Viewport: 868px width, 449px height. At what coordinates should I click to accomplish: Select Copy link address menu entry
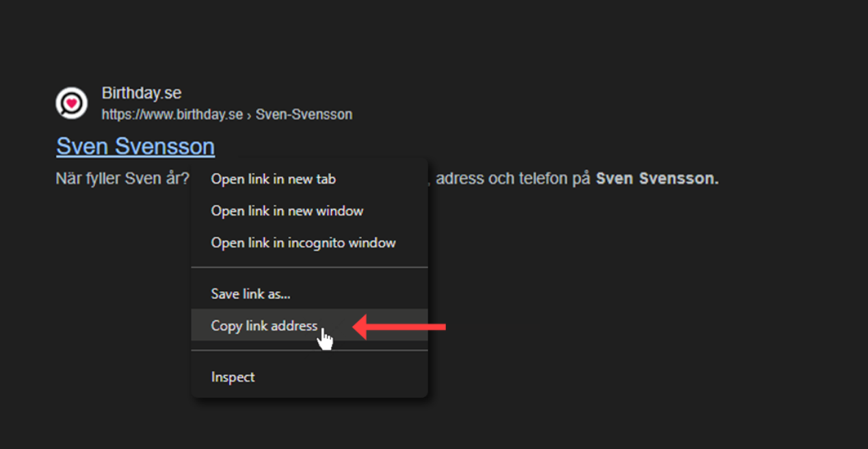click(x=264, y=326)
